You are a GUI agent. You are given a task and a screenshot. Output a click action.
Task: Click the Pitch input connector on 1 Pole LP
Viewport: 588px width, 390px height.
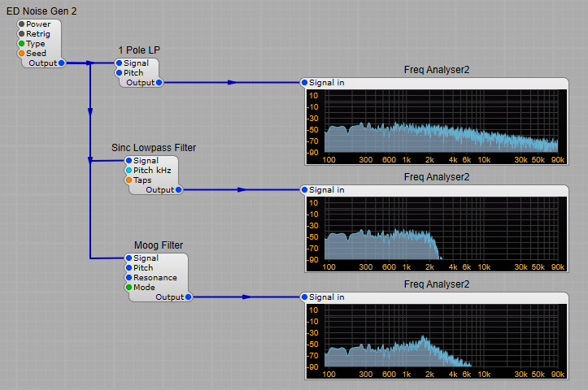(x=120, y=72)
